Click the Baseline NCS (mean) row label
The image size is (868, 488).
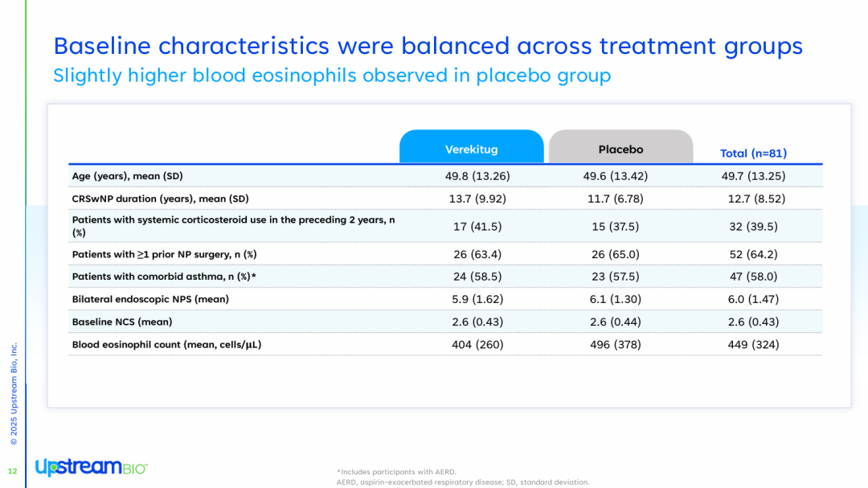point(122,322)
